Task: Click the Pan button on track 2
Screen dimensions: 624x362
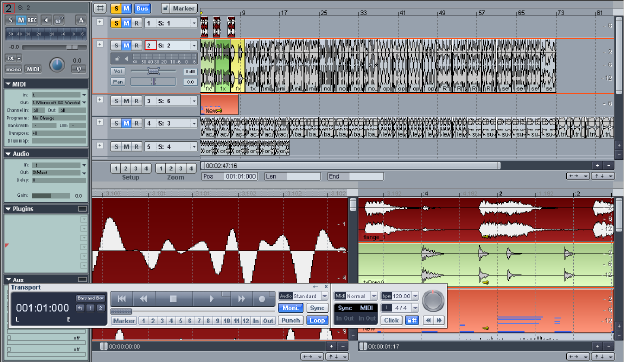Action: 118,82
